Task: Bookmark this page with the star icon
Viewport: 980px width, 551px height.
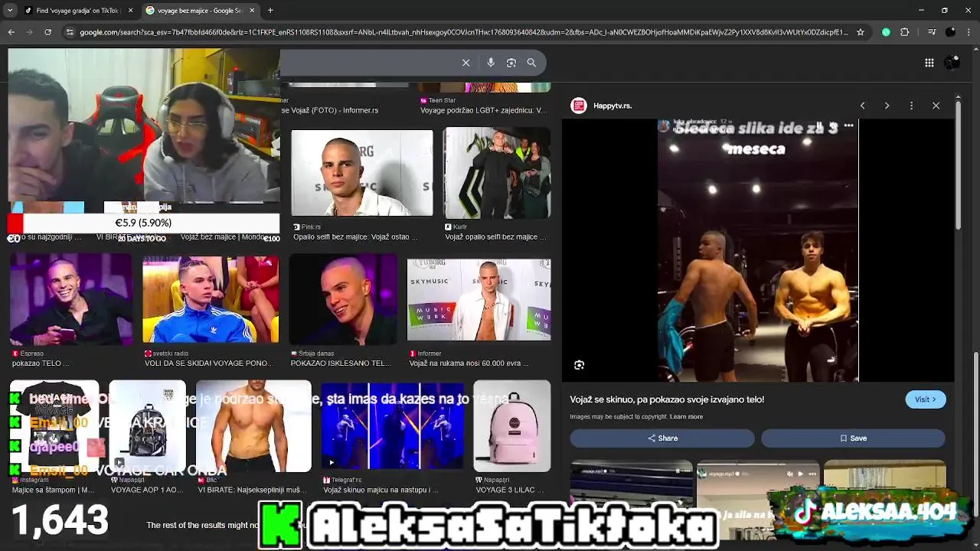Action: (861, 32)
